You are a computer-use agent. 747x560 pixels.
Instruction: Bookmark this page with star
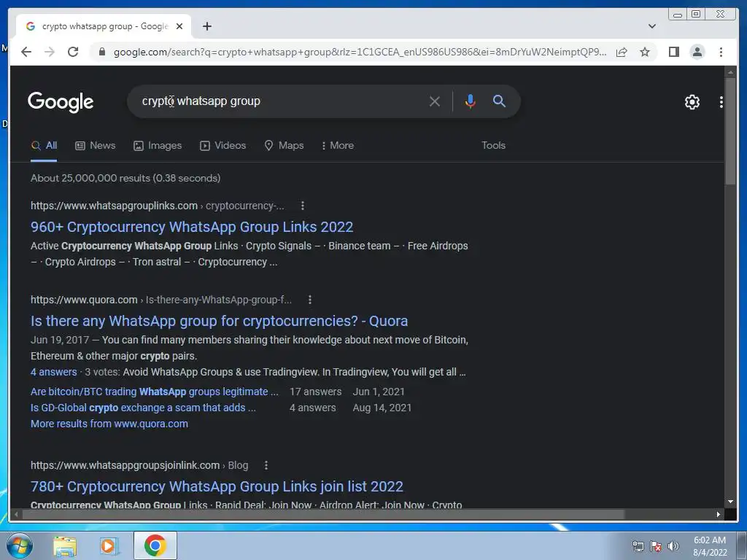645,52
